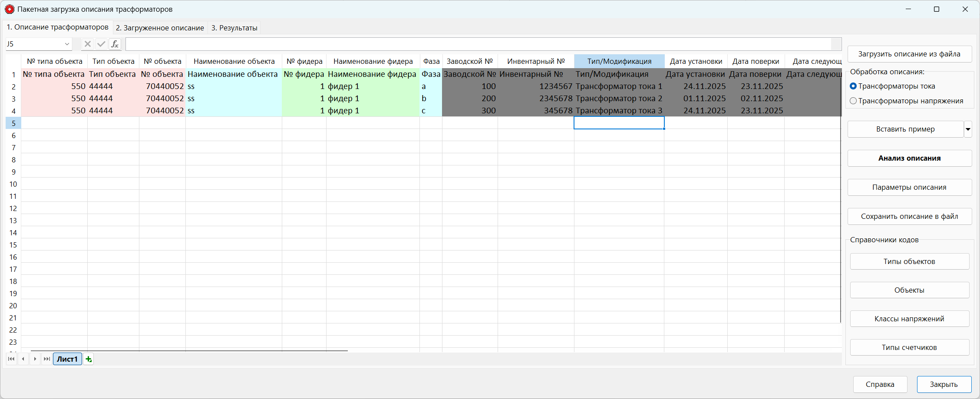Select the Трансформаторы тока radio button

(854, 86)
